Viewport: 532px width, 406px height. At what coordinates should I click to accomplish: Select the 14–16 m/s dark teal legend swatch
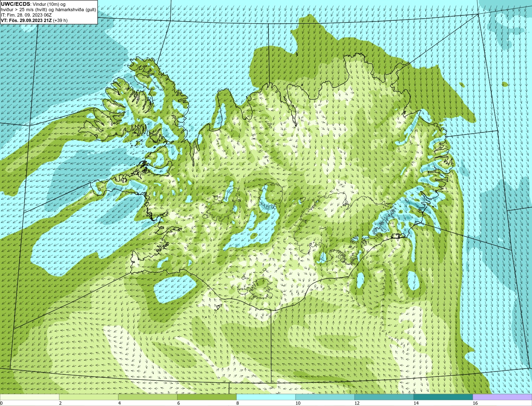[443, 397]
